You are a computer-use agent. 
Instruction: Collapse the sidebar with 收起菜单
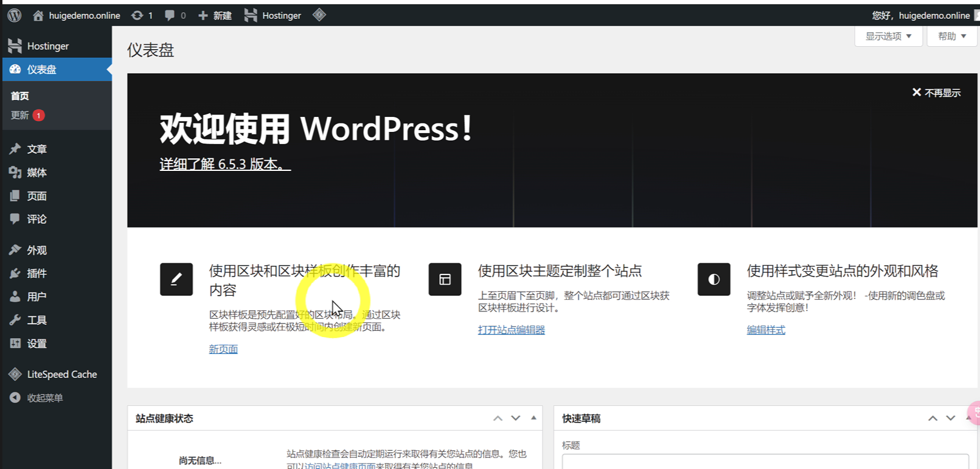coord(57,398)
